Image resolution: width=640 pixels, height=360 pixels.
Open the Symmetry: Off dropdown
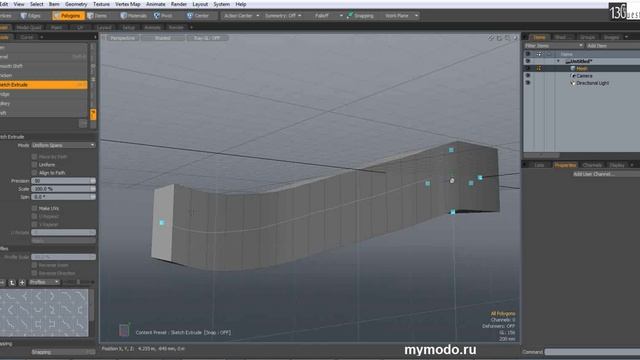coord(283,16)
